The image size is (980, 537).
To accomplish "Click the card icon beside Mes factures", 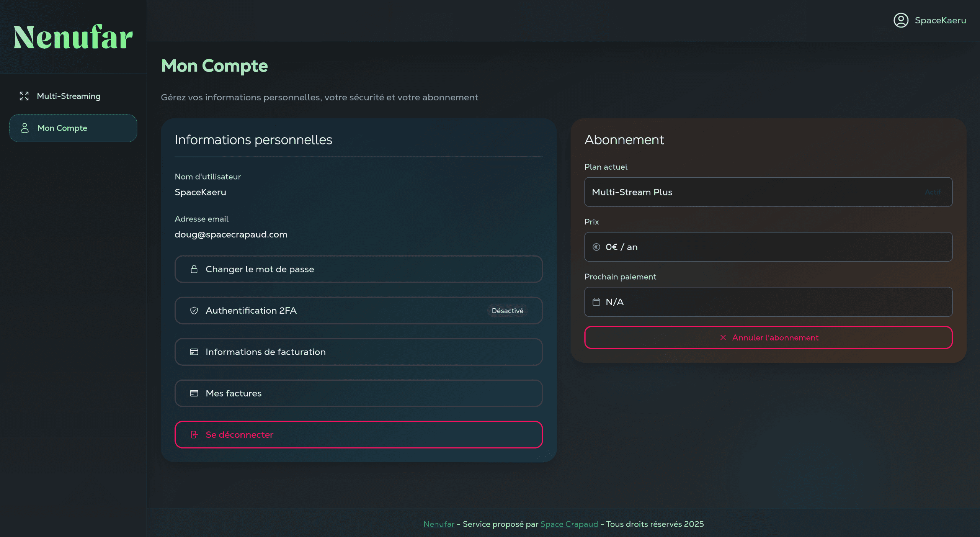I will [x=194, y=393].
